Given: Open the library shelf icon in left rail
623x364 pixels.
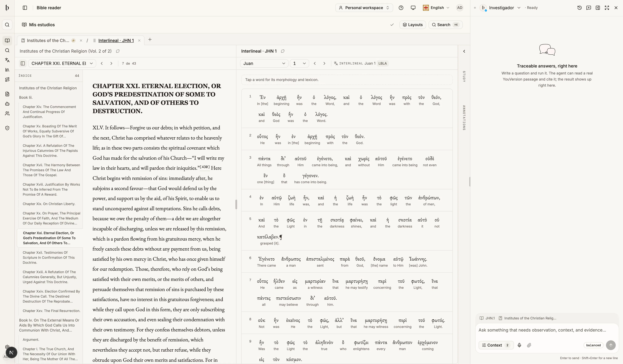Looking at the screenshot, I should click(x=7, y=70).
